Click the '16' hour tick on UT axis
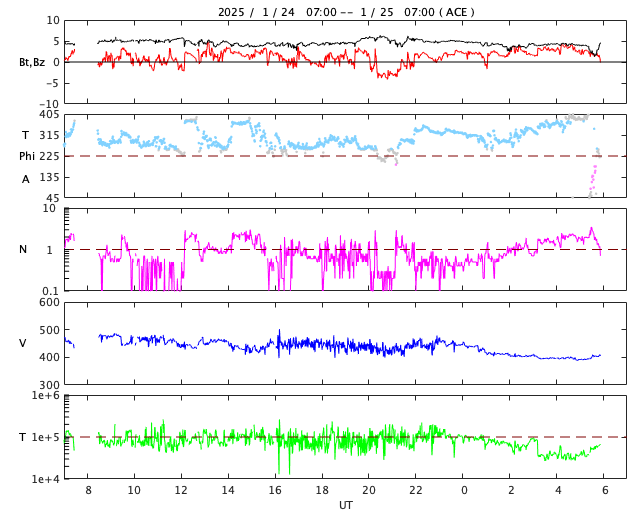Viewport: 640px width, 512px height. pos(275,490)
